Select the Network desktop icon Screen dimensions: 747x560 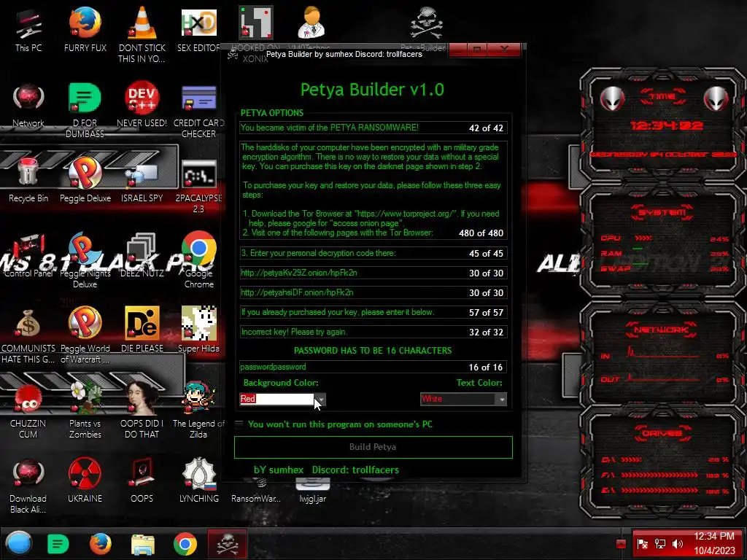pyautogui.click(x=28, y=106)
